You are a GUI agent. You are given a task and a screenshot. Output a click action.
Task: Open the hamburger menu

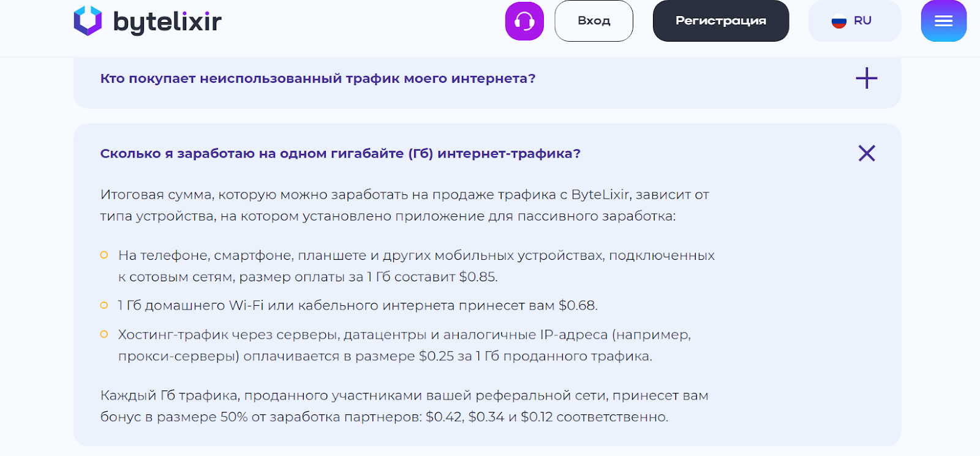pos(943,21)
